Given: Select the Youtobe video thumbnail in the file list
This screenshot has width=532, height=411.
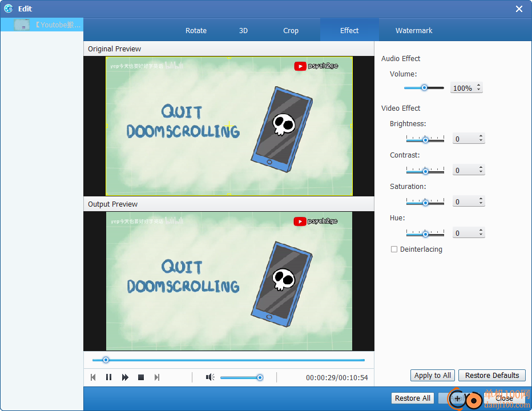Looking at the screenshot, I should tap(22, 25).
